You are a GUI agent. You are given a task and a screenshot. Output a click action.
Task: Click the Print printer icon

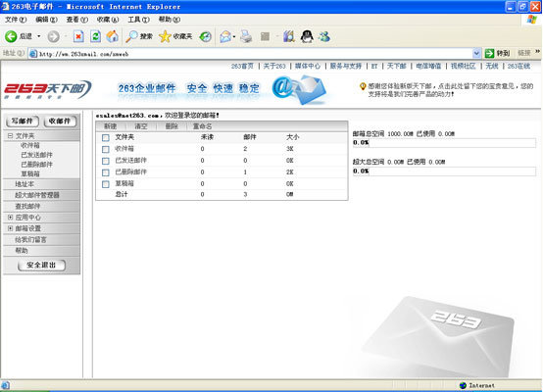(246, 36)
